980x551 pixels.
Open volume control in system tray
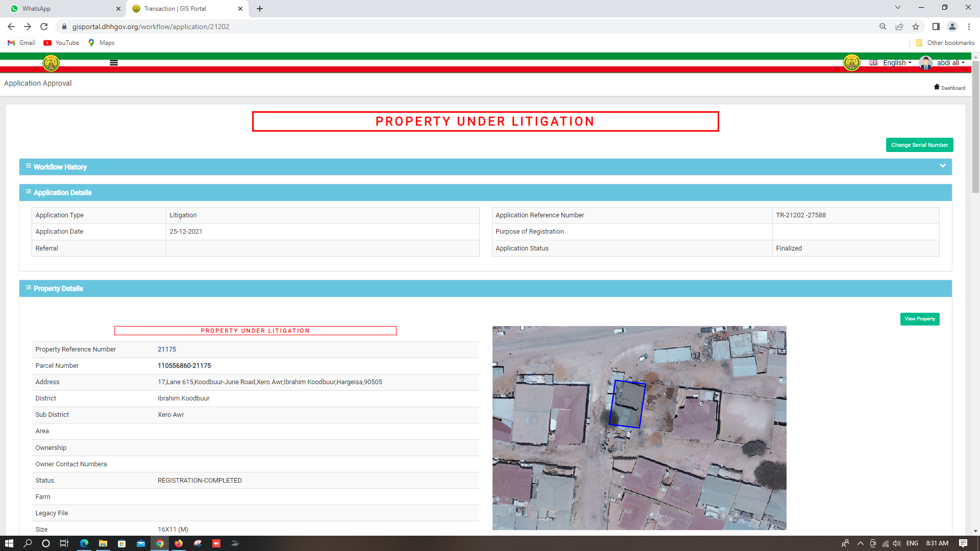pyautogui.click(x=897, y=543)
